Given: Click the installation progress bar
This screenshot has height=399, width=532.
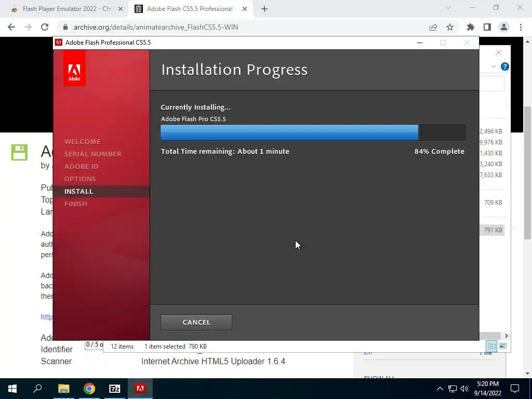Looking at the screenshot, I should pos(313,132).
